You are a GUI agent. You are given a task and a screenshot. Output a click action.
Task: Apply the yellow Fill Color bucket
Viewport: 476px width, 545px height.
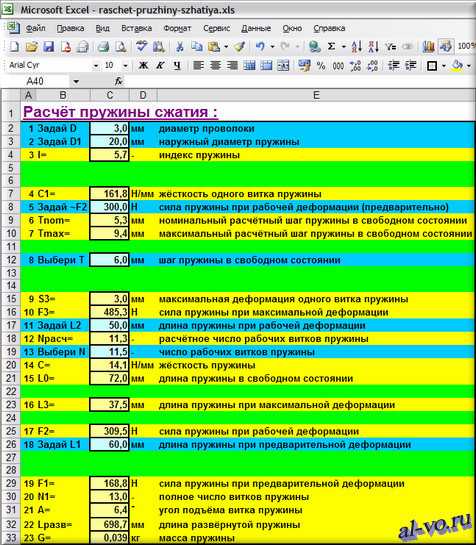[x=457, y=65]
